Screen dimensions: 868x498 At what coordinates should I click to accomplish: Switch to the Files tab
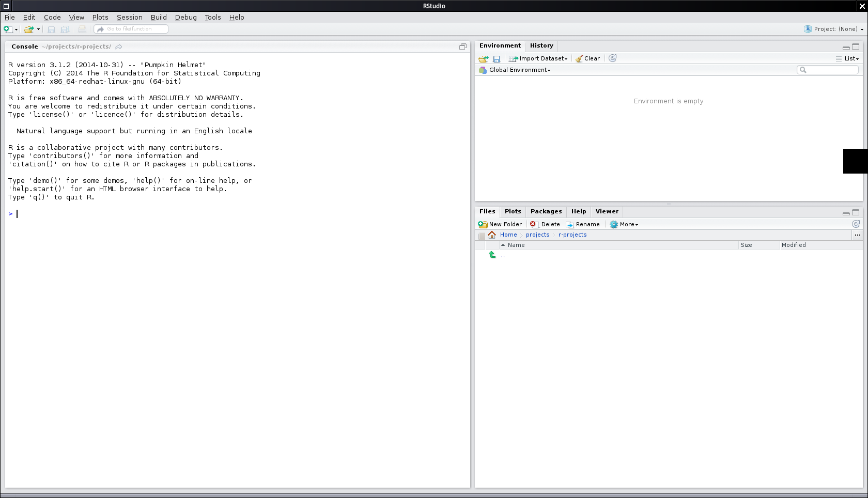[487, 212]
